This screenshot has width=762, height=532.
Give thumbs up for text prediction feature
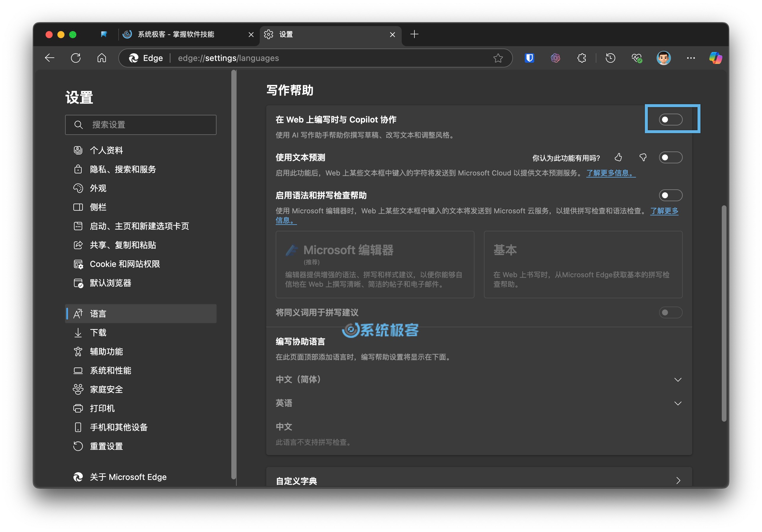pyautogui.click(x=618, y=157)
